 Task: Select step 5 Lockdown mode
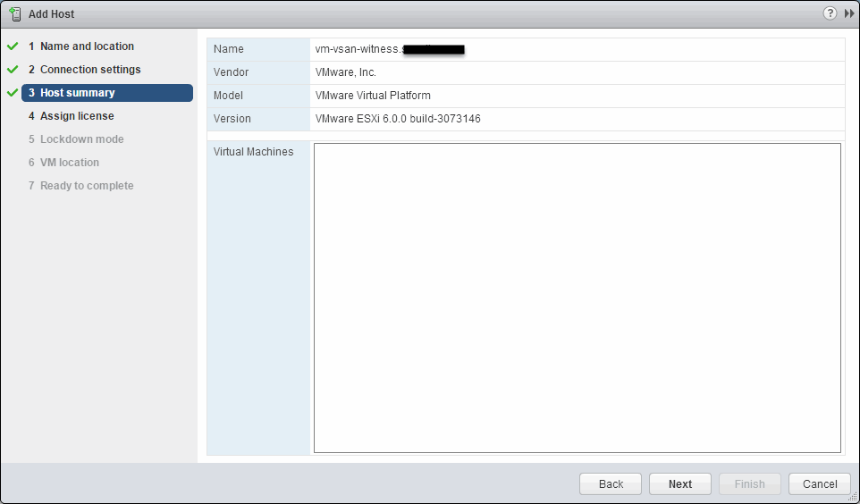click(x=81, y=139)
